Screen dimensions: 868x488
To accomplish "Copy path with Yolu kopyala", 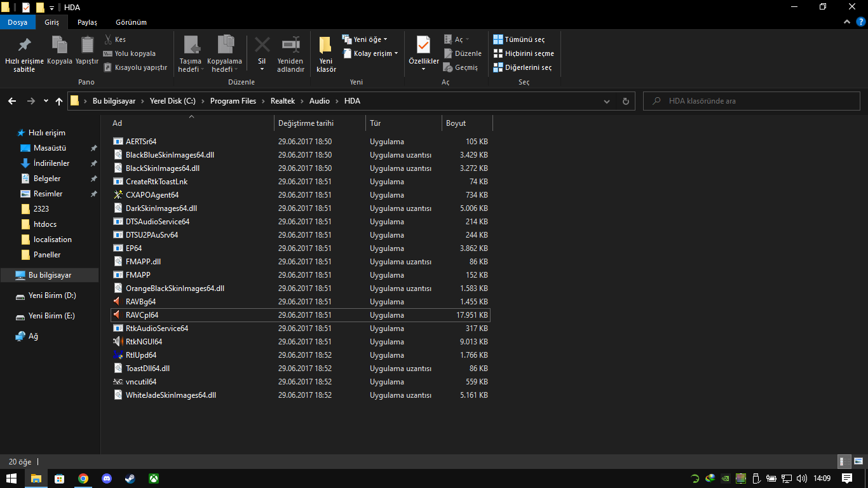I will click(x=129, y=53).
